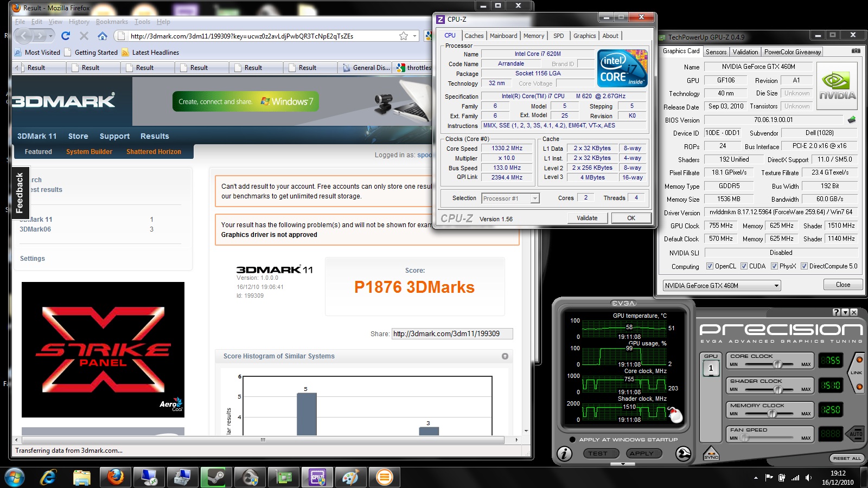This screenshot has height=488, width=868.
Task: Open EVGA Precision info button
Action: 564,454
